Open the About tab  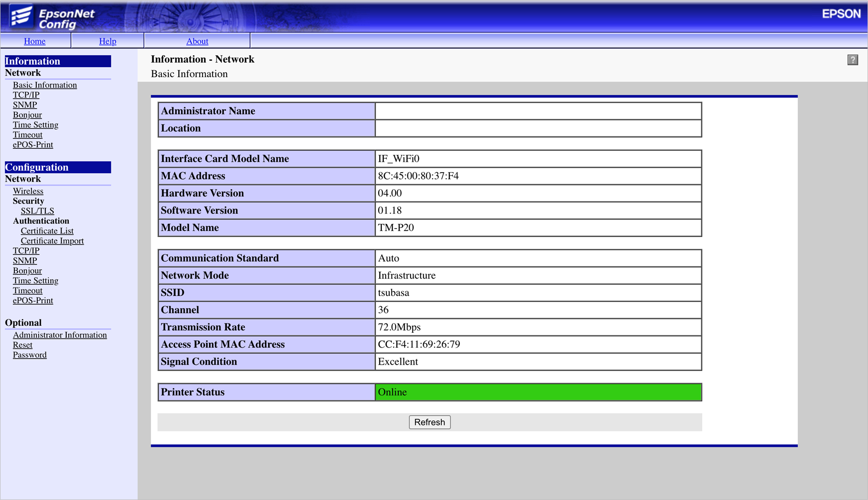[197, 41]
